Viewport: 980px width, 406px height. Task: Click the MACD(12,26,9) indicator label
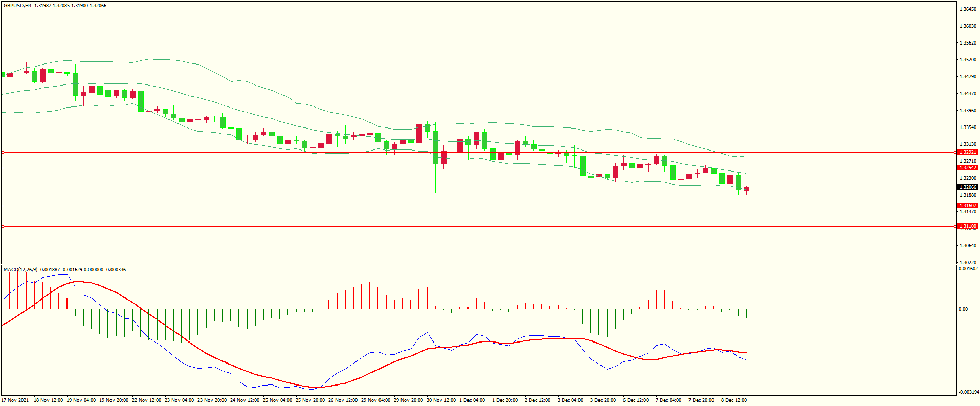coord(20,270)
